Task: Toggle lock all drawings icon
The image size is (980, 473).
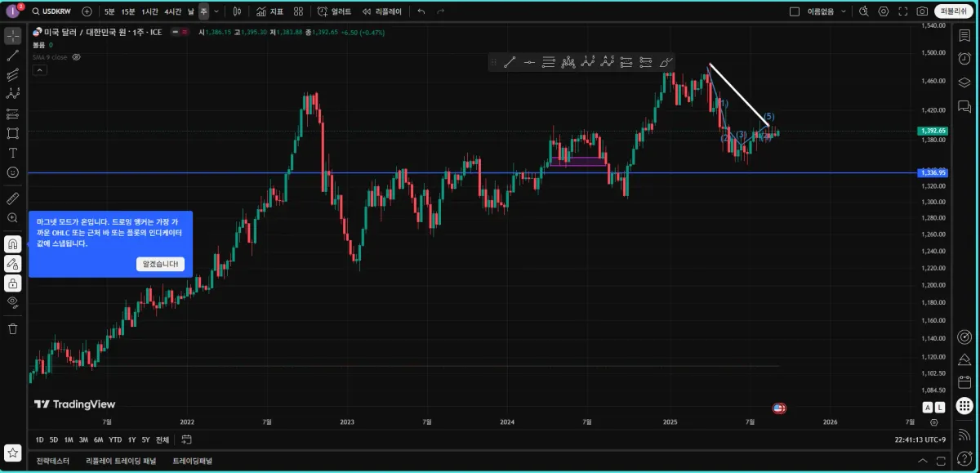Action: (x=13, y=283)
